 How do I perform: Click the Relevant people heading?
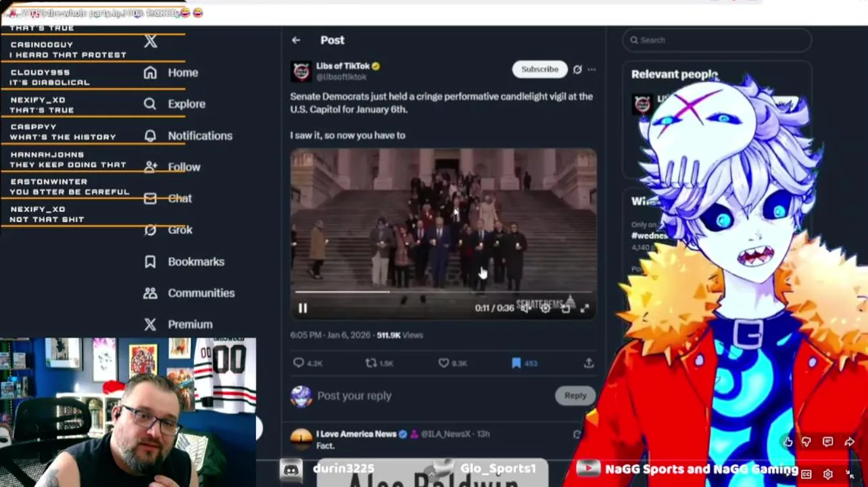674,74
